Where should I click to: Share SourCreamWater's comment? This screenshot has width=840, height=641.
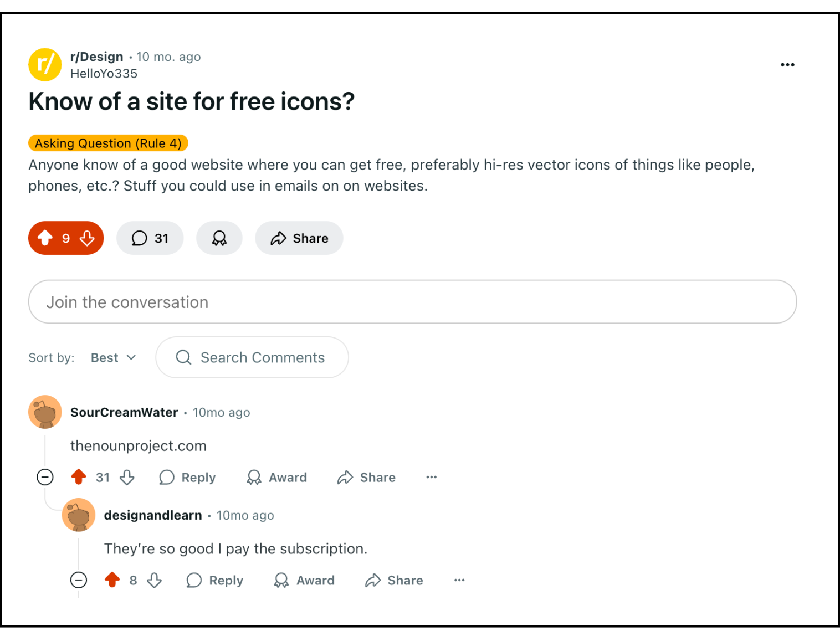click(366, 477)
